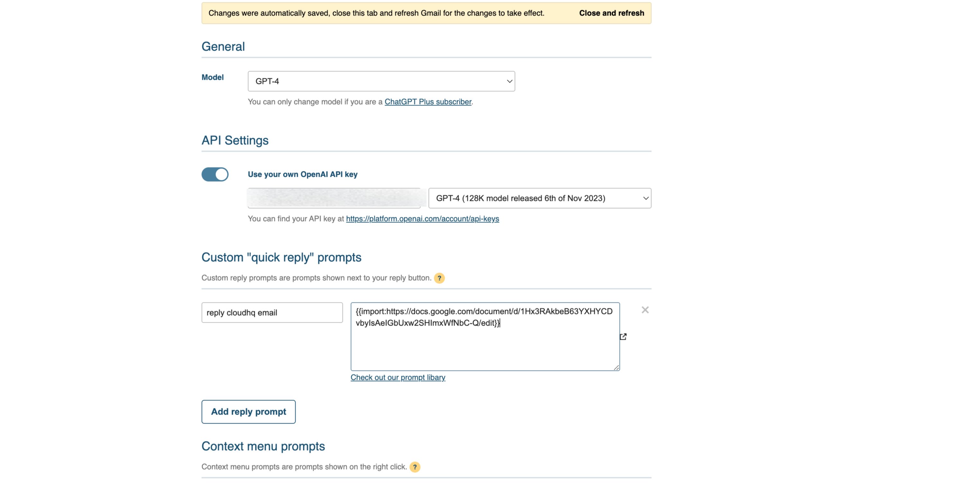Click the 'Add reply prompt' button
Image resolution: width=980 pixels, height=489 pixels.
pyautogui.click(x=248, y=412)
